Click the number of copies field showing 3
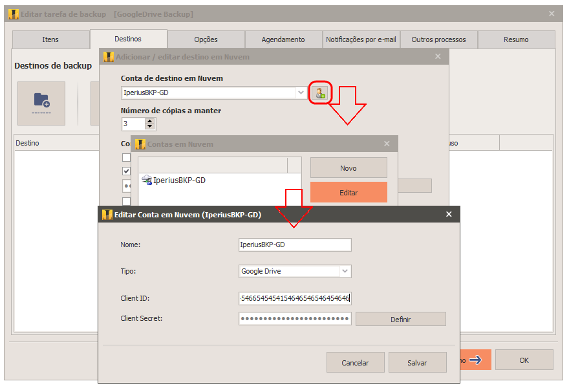Viewport: 569px width, 392px height. coord(134,124)
